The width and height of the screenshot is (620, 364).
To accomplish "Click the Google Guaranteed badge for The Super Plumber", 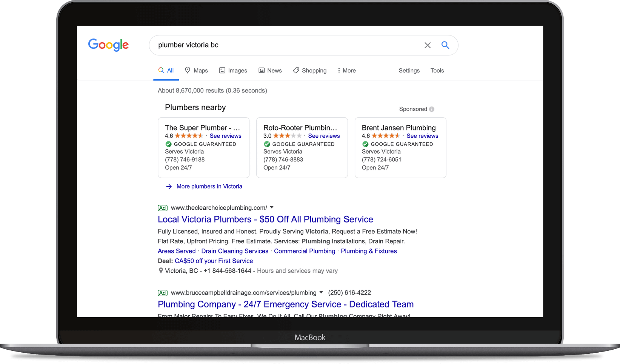I will point(169,144).
